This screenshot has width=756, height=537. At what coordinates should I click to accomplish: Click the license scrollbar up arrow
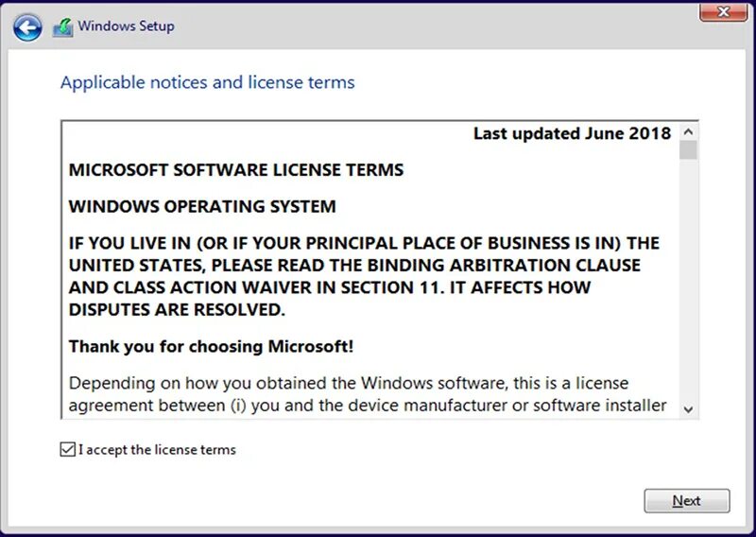[x=688, y=133]
